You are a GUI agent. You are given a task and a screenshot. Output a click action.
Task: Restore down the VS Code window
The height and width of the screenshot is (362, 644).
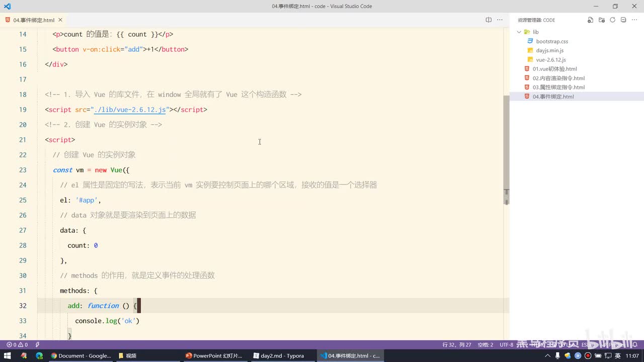[615, 6]
